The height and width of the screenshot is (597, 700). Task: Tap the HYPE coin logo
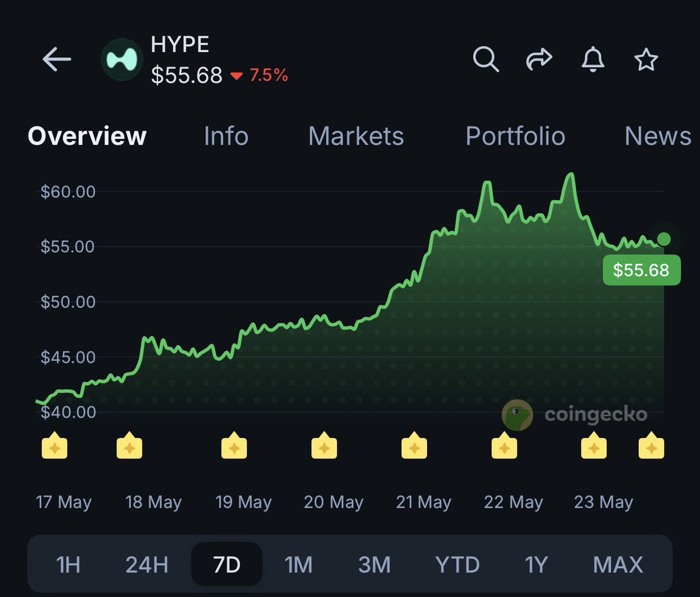pos(122,60)
